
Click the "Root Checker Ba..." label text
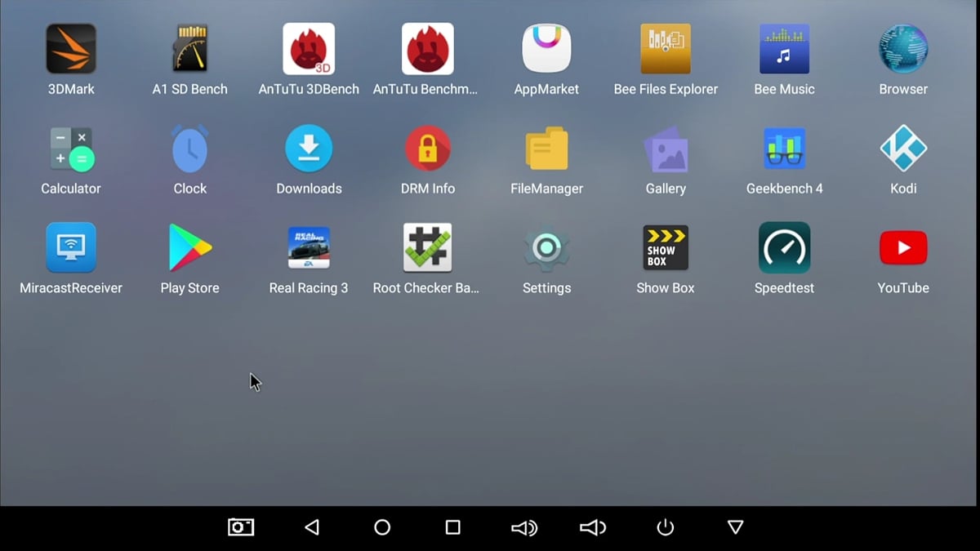[x=425, y=288]
